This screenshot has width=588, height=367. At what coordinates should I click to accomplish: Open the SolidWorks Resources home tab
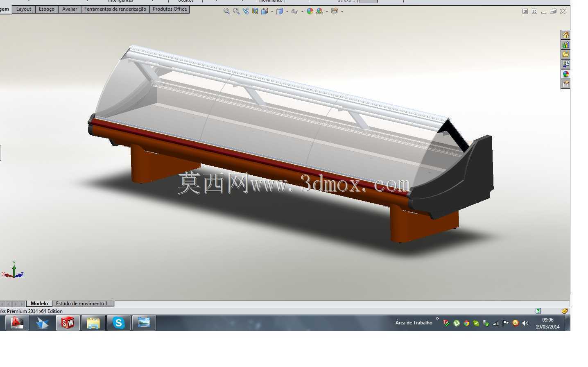(x=565, y=35)
